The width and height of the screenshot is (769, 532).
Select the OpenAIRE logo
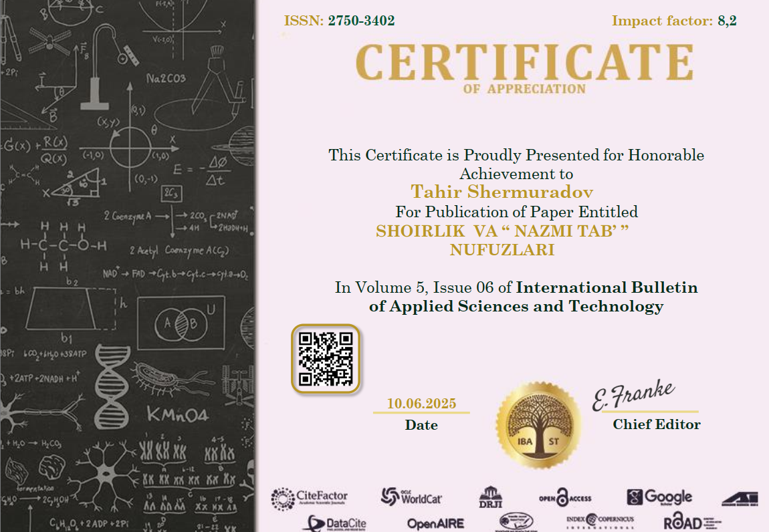tap(435, 523)
